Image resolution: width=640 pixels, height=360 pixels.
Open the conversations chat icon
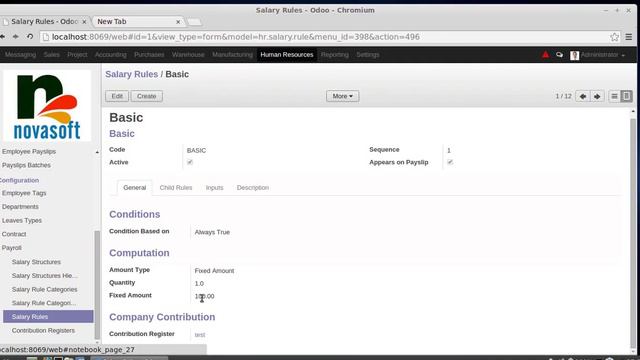coord(559,55)
